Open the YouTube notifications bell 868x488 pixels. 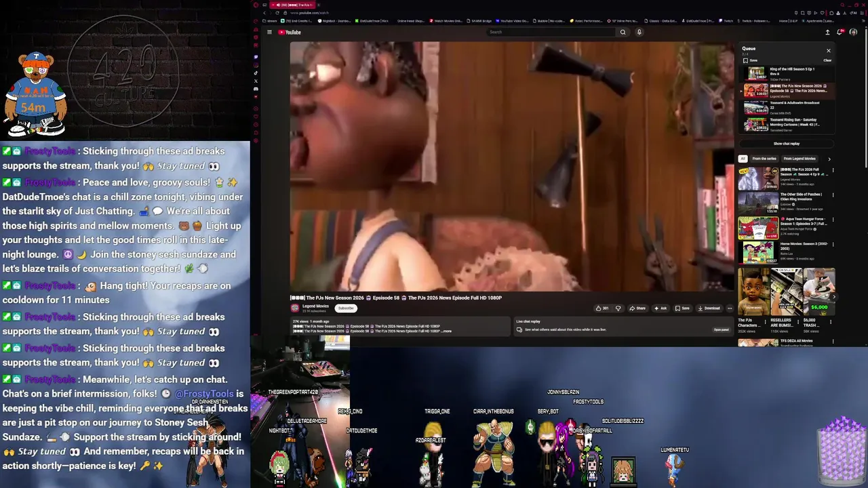(840, 32)
